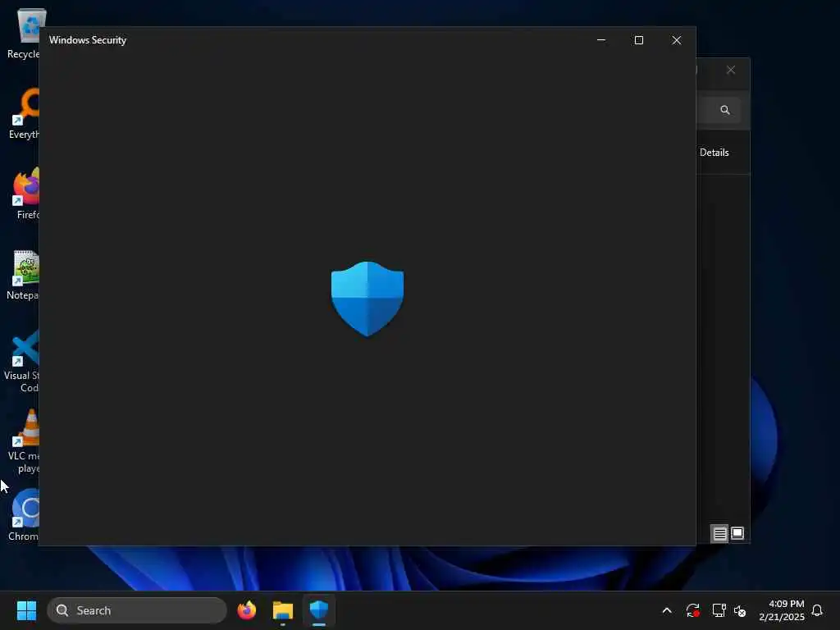The image size is (840, 630).
Task: Click the taskbar Search box
Action: click(137, 610)
